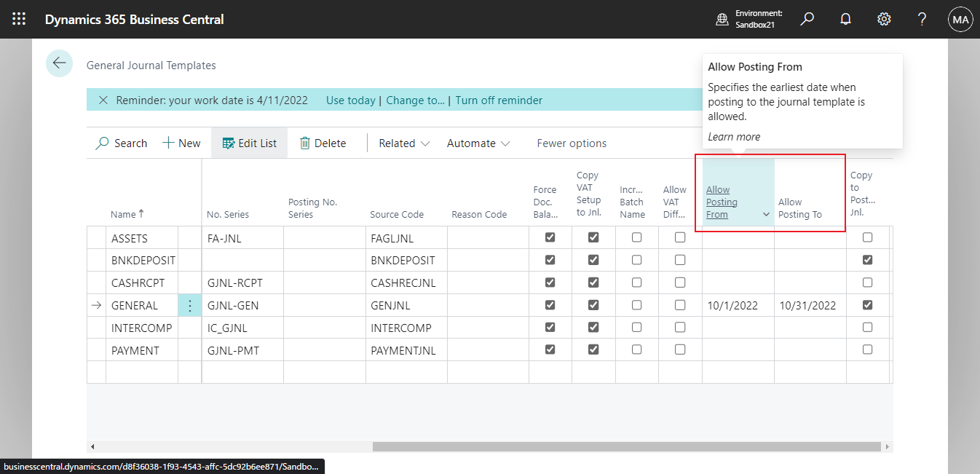Click the horizontal scrollbar below the table
The width and height of the screenshot is (980, 474).
click(626, 446)
